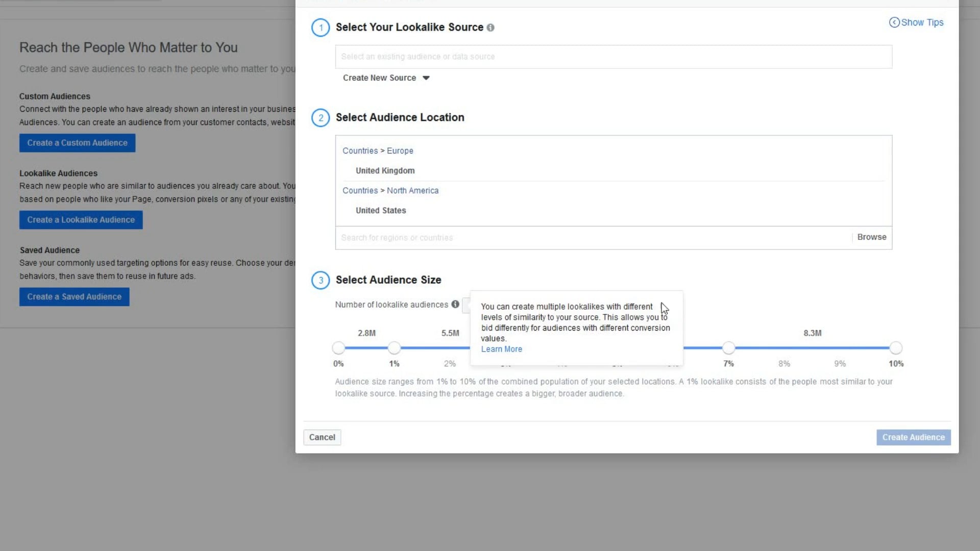Click the Show Tips arrow icon
This screenshot has width=980, height=551.
coord(894,22)
